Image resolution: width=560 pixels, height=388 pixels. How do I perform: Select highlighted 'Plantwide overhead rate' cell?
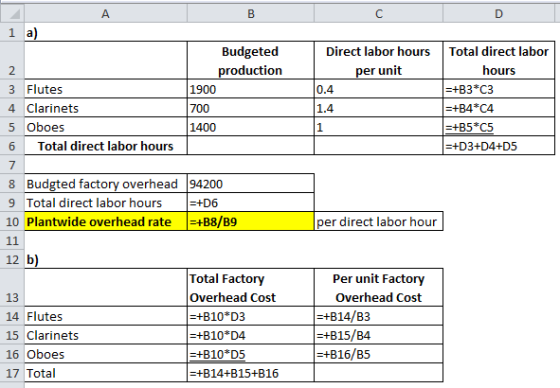(x=106, y=222)
